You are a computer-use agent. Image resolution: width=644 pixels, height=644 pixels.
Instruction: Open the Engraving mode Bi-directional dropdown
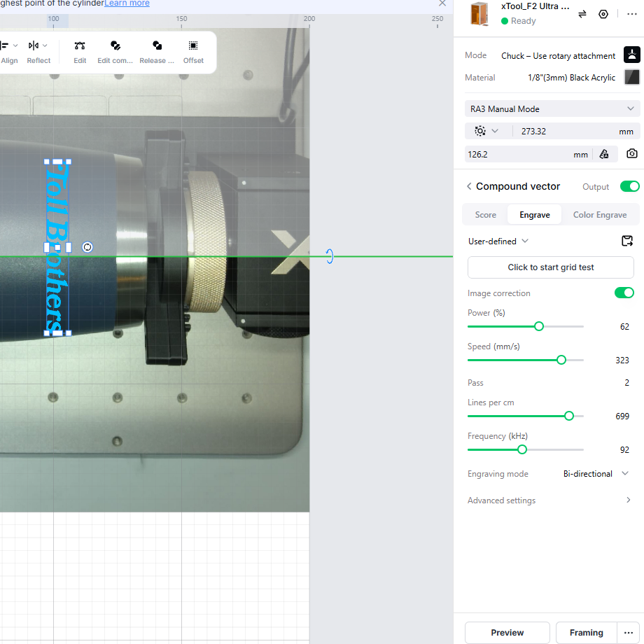click(x=596, y=474)
